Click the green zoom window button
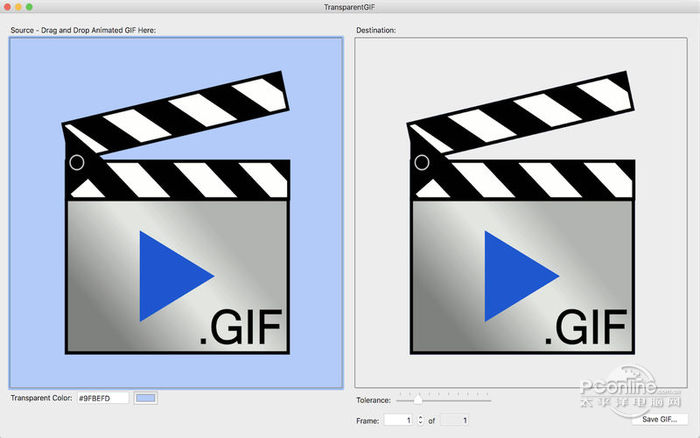This screenshot has height=438, width=700. coord(30,7)
